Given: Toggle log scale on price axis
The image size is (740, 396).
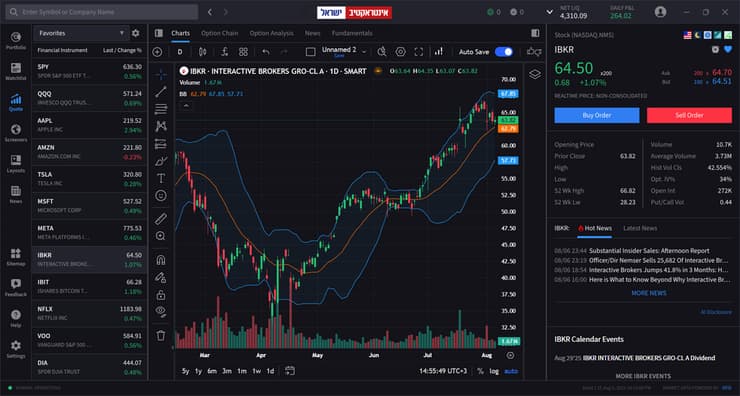Looking at the screenshot, I should 494,371.
